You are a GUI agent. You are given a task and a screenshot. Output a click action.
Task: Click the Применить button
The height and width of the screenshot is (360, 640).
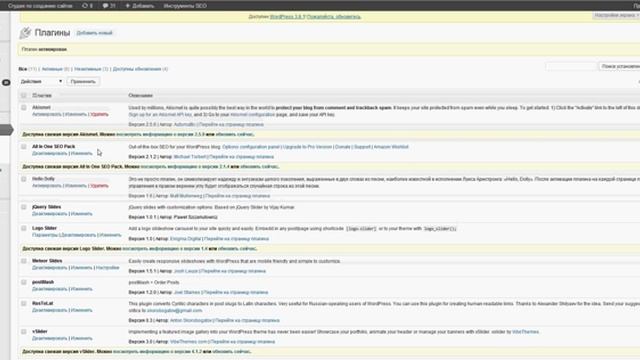coord(83,81)
